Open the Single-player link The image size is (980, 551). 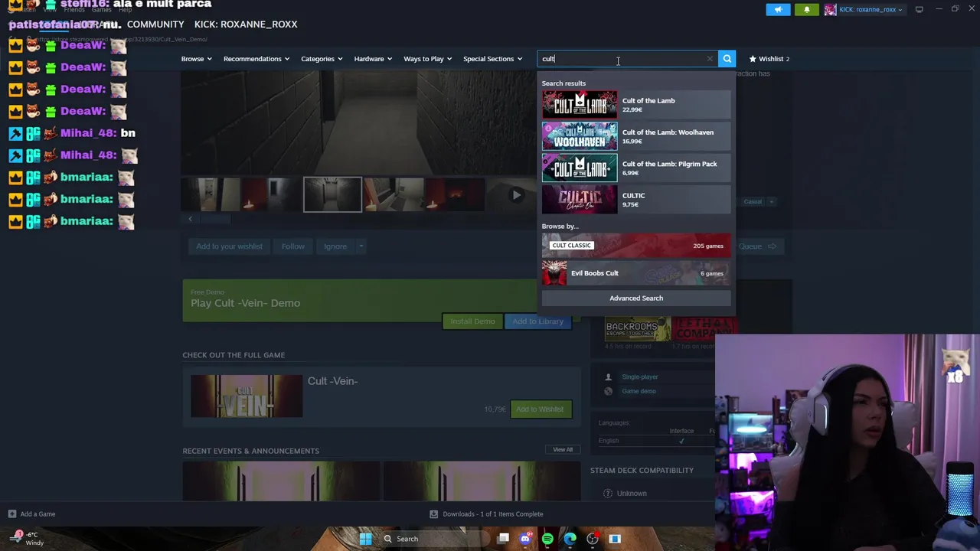pos(640,377)
